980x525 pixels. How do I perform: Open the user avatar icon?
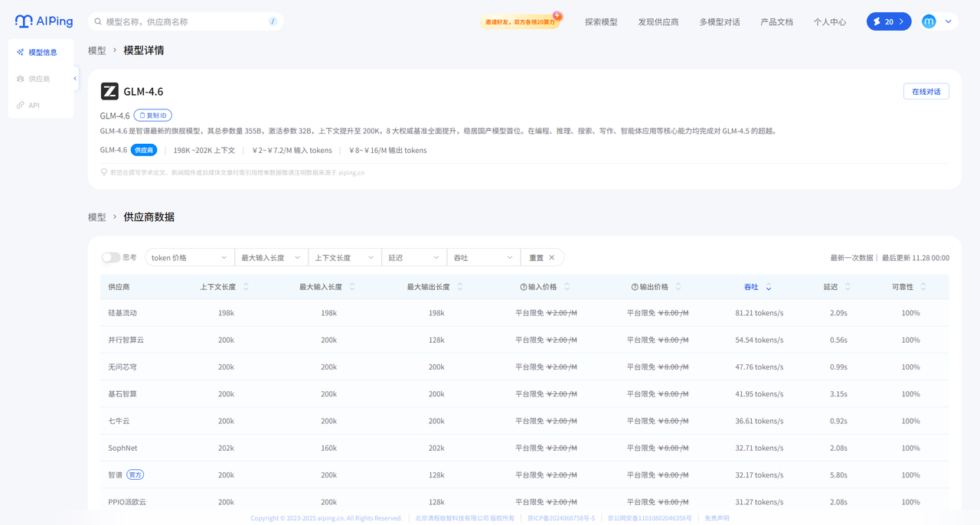coord(929,21)
